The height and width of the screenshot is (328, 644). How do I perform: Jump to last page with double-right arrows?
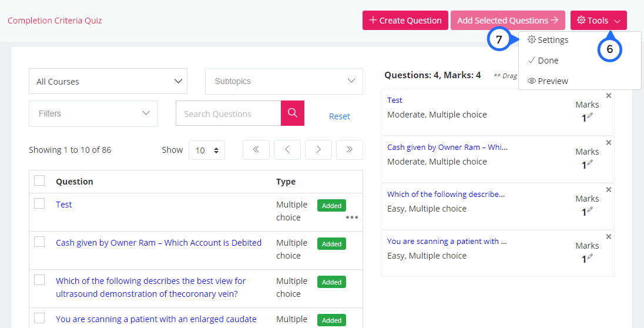[350, 150]
